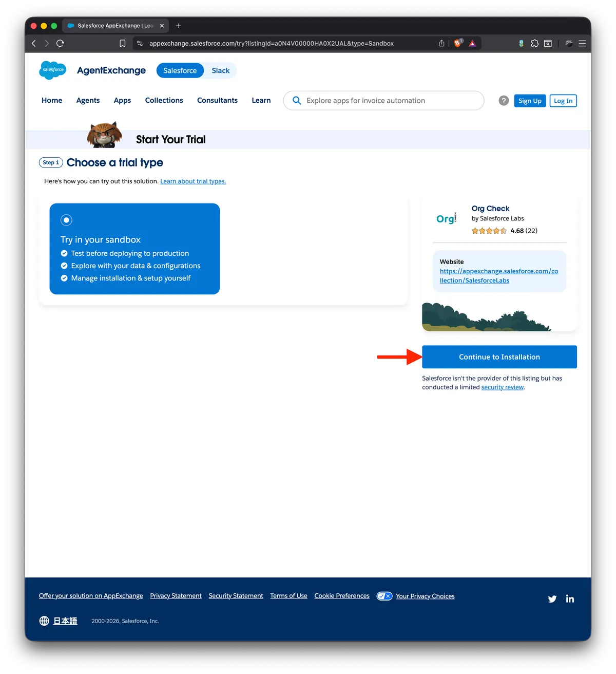Click the browser back arrow
The height and width of the screenshot is (674, 616).
pos(34,44)
